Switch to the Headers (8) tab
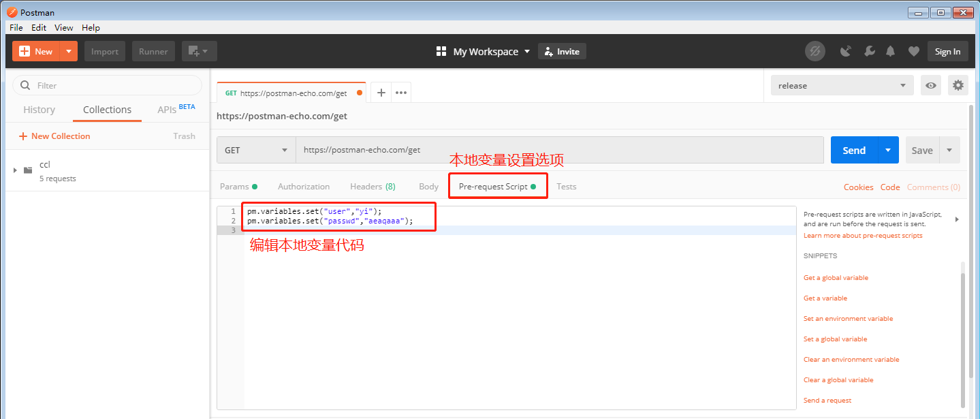Viewport: 980px width, 419px height. [373, 186]
